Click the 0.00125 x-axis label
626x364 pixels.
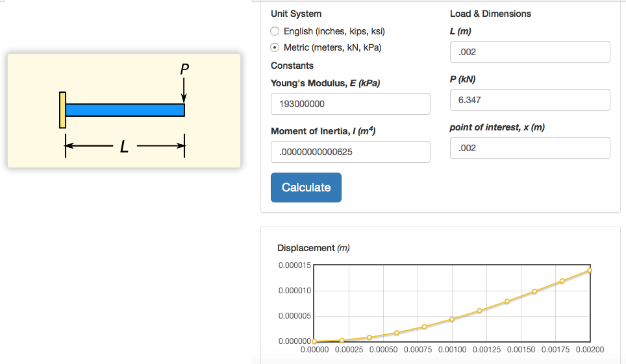[x=486, y=350]
